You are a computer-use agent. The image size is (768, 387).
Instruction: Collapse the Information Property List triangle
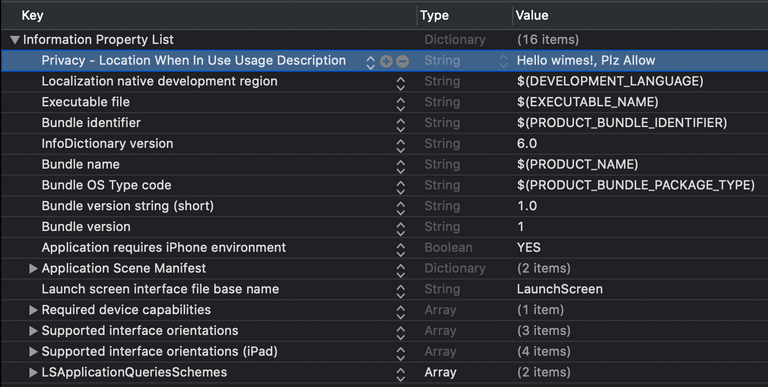click(15, 40)
